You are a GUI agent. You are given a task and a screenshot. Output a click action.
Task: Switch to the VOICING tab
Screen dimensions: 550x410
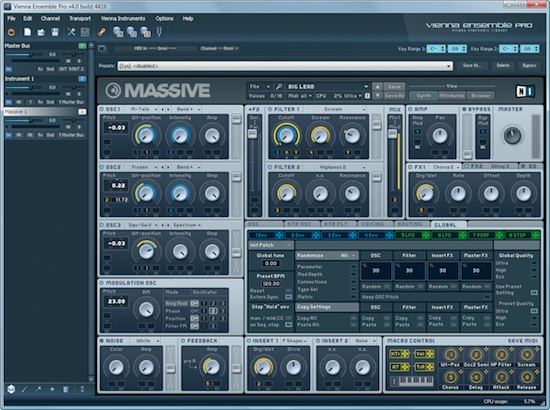pos(373,224)
